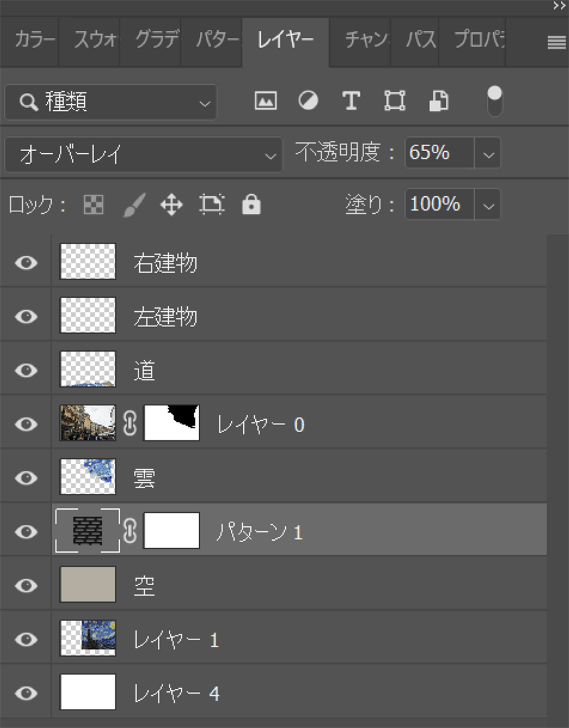This screenshot has width=569, height=728.
Task: Select the 雲 layer thumbnail
Action: click(88, 477)
